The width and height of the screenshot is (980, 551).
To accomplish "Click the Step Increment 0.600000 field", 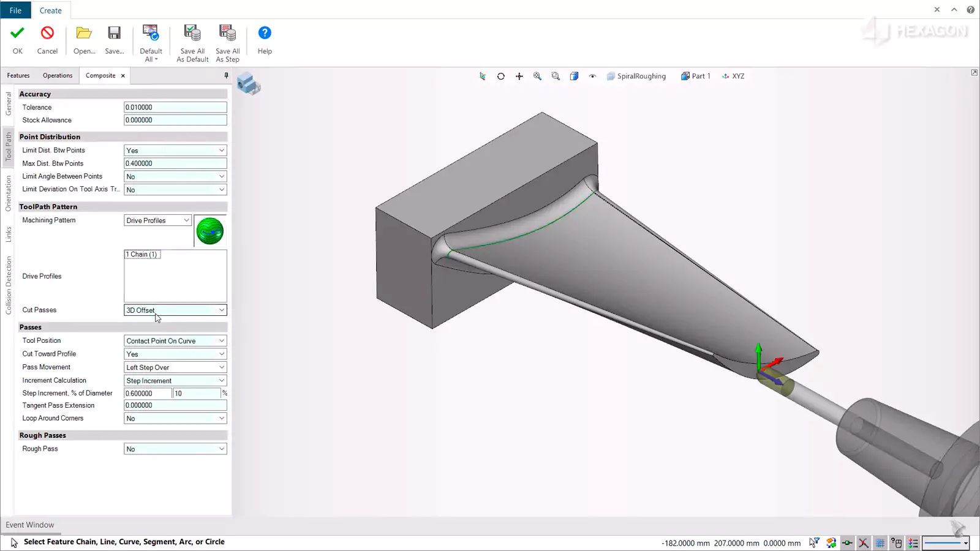I will click(148, 394).
